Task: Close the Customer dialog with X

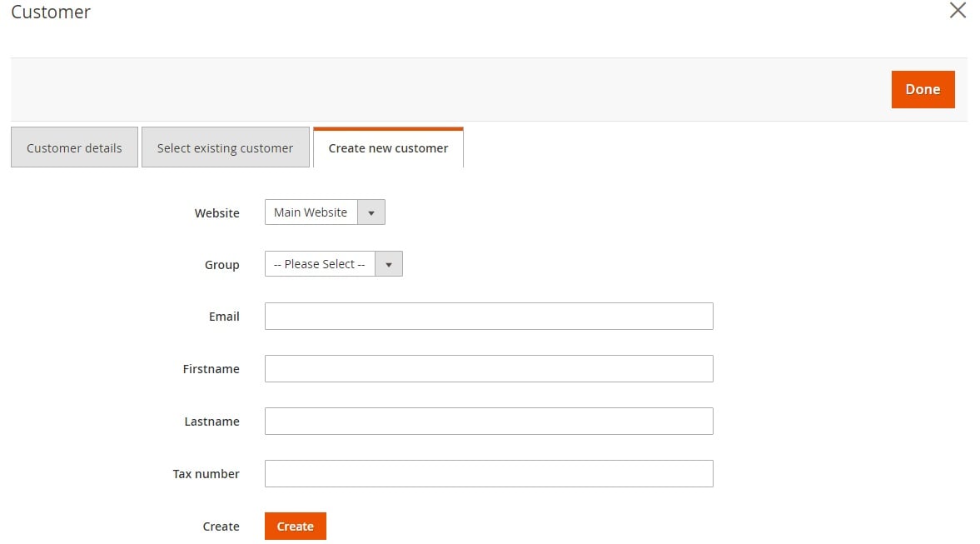Action: 958,10
